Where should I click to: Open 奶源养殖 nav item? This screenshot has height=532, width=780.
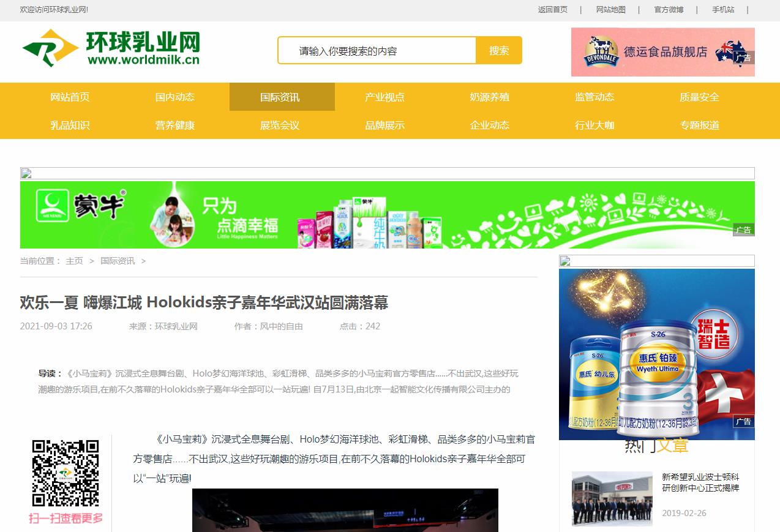coord(489,97)
